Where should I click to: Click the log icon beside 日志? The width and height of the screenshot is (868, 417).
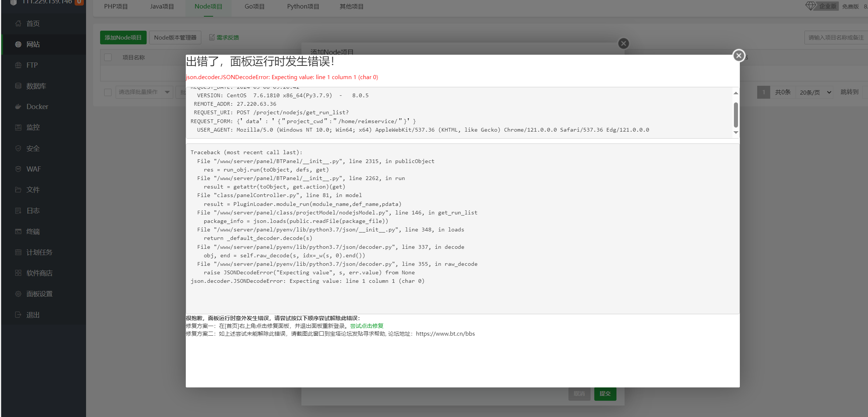pyautogui.click(x=18, y=210)
